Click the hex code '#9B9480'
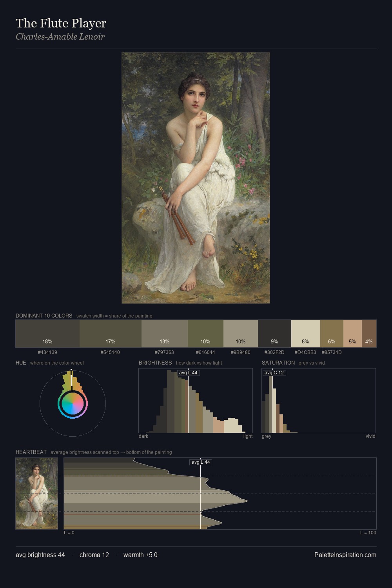This screenshot has width=392, height=588. tap(240, 352)
